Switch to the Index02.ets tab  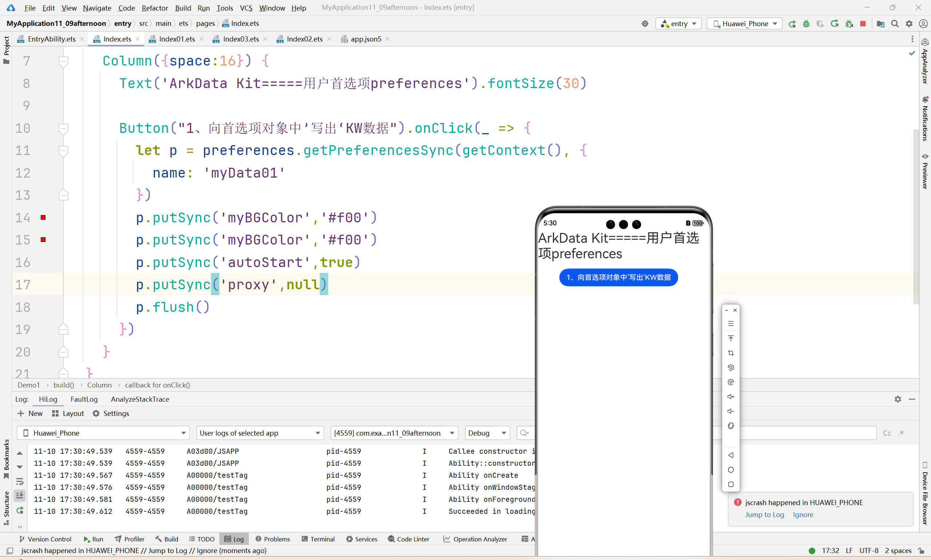[304, 39]
